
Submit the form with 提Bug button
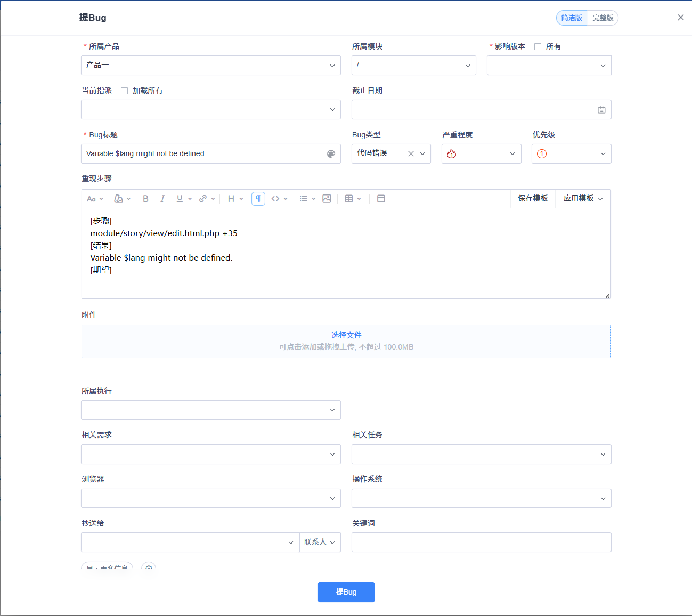pos(346,592)
